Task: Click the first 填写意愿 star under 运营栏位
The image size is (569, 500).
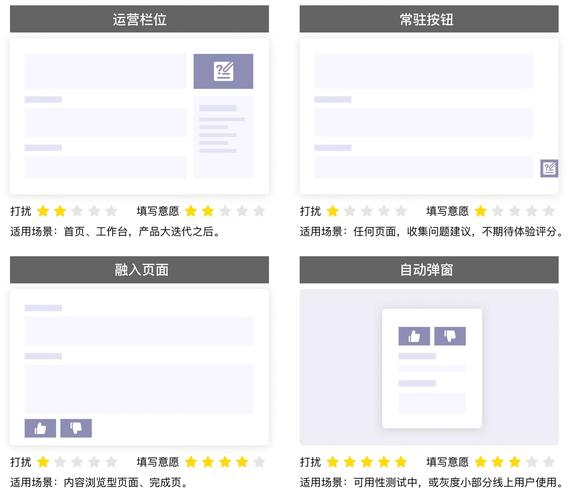Action: coord(191,211)
